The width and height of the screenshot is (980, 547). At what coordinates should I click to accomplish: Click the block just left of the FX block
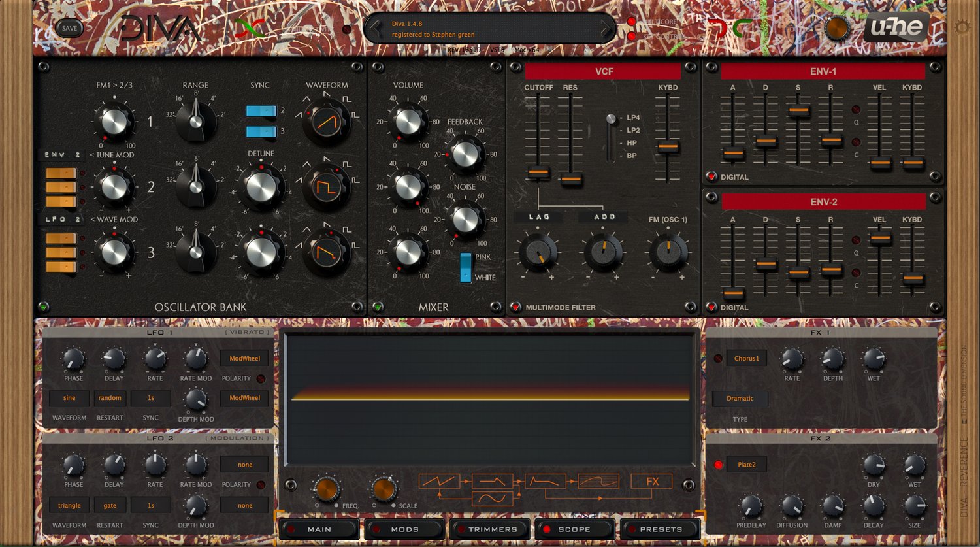[598, 482]
